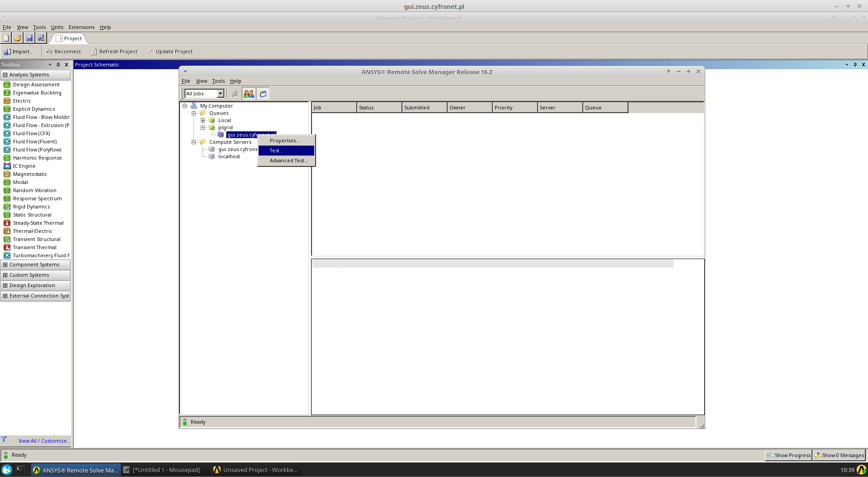Select localhost compute server
868x477 pixels.
[229, 156]
